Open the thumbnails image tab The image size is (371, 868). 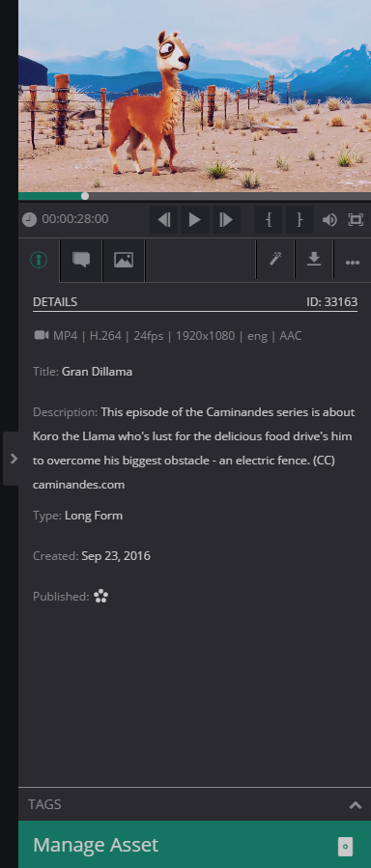point(124,260)
